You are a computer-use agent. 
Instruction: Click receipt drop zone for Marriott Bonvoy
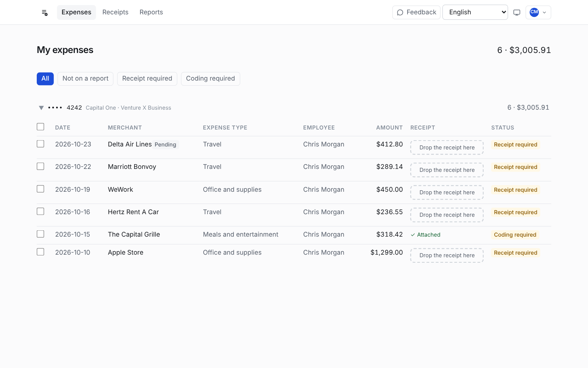point(447,170)
